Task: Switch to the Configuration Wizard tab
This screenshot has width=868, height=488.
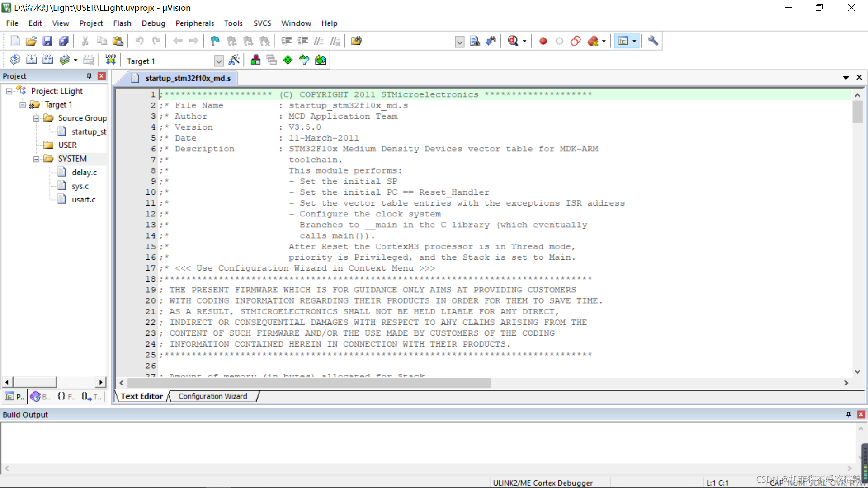Action: point(212,396)
